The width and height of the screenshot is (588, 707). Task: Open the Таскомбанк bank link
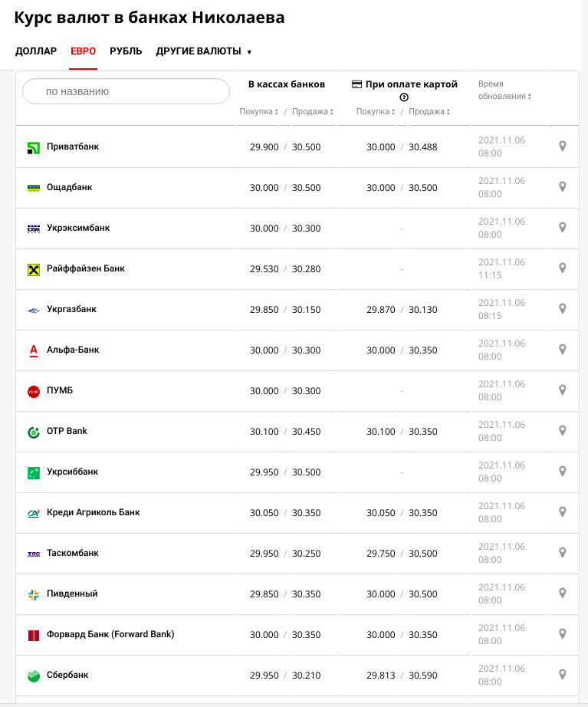click(73, 553)
